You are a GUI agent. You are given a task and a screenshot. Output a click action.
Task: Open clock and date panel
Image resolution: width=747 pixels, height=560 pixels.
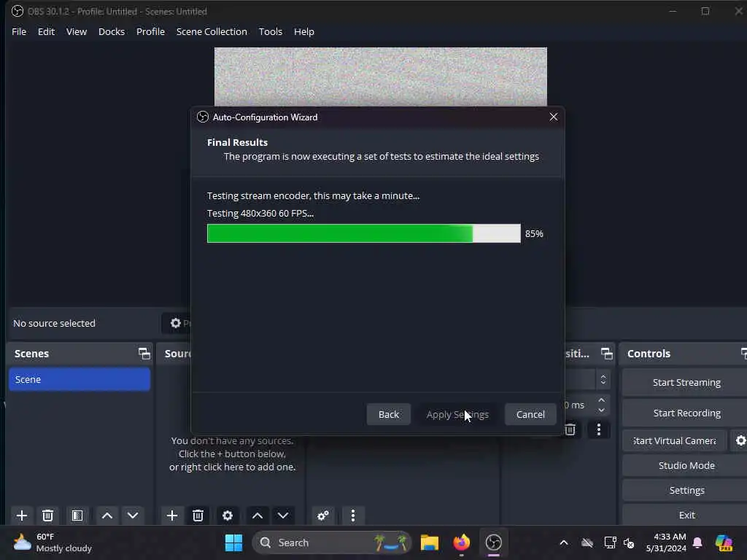(666, 542)
